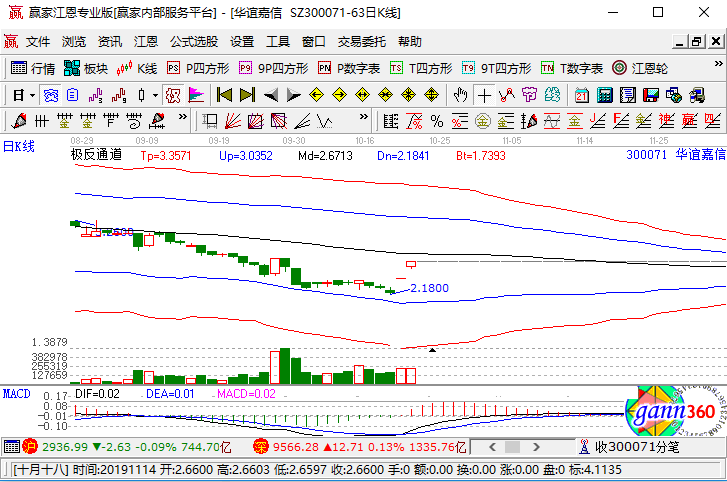Viewport: 727px width, 482px height.
Task: Click the plain black percent icon
Action: [437, 121]
